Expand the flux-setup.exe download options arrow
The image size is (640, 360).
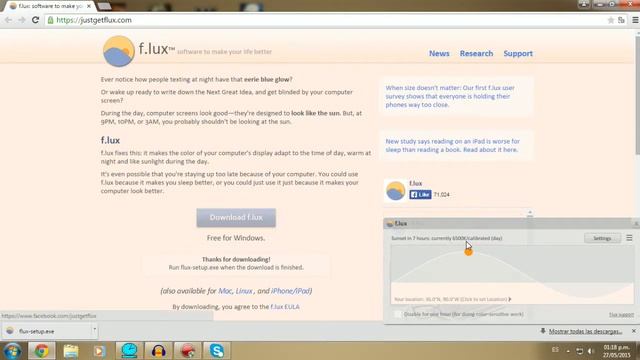click(x=94, y=329)
